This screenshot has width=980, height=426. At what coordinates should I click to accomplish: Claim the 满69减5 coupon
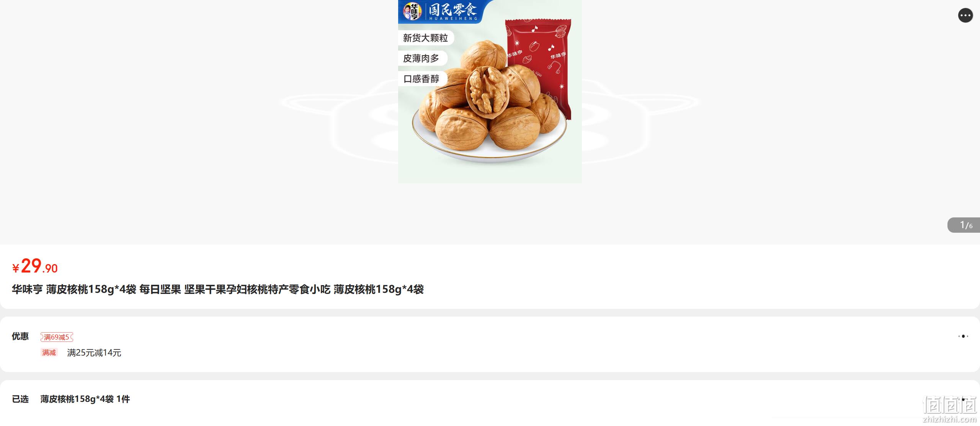coord(57,337)
